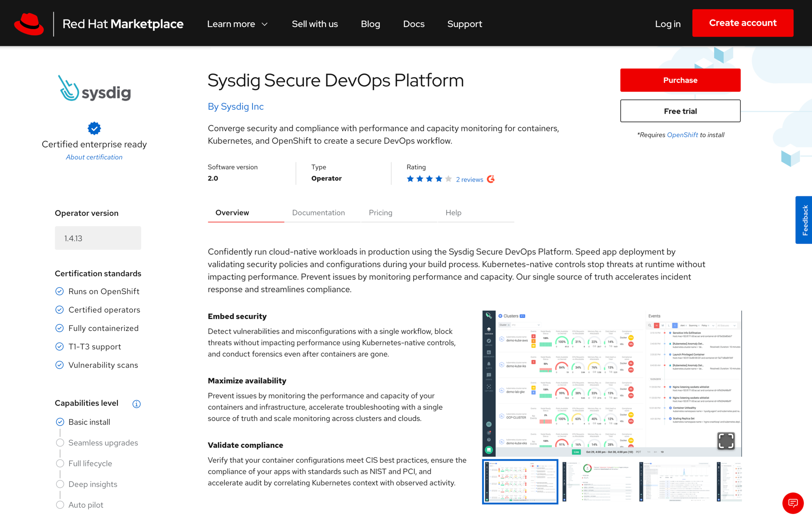
Task: Click the blue certified checkmark badge
Action: pyautogui.click(x=94, y=128)
